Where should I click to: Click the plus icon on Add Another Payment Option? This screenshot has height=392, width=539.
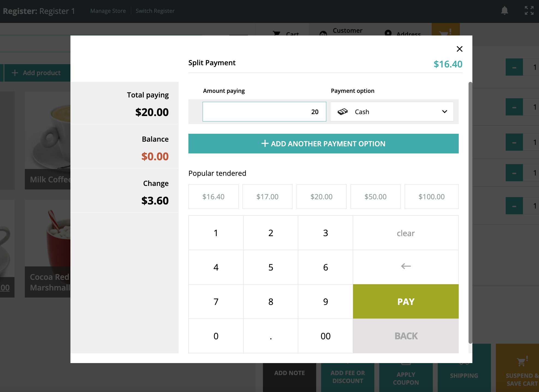(x=265, y=144)
